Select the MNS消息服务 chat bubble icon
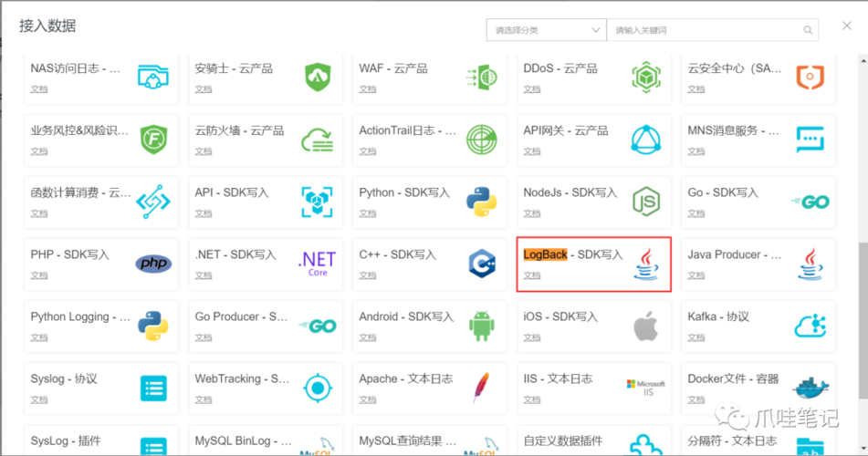 click(x=810, y=140)
